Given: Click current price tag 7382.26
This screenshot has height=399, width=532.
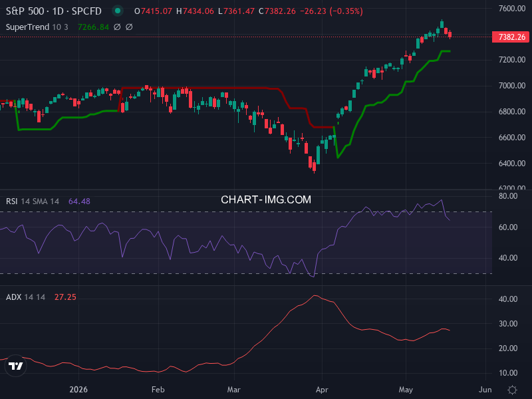Looking at the screenshot, I should point(511,37).
